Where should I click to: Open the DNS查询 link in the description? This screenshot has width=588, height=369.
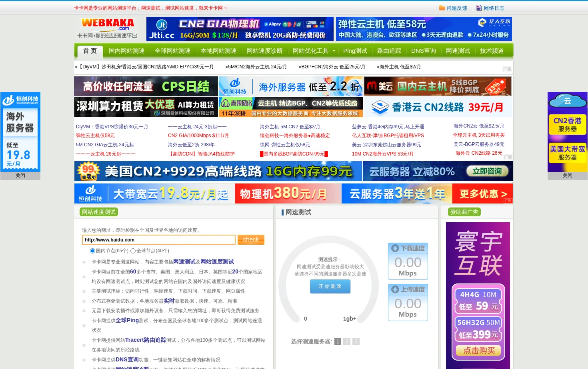click(127, 359)
